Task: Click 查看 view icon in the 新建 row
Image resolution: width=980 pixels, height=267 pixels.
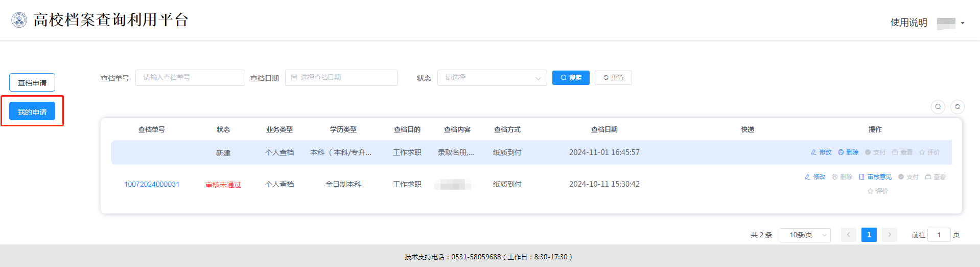Action: [x=895, y=152]
